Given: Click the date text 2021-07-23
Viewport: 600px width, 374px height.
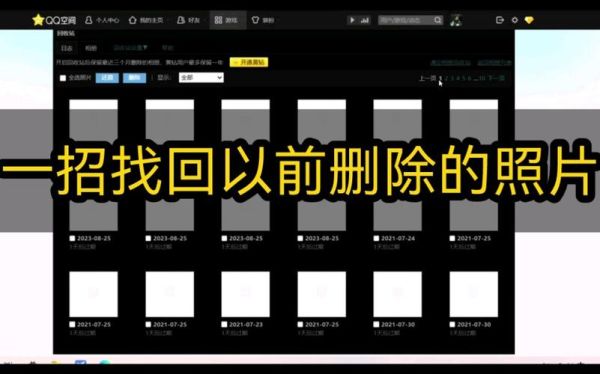Looking at the screenshot, I should point(246,324).
